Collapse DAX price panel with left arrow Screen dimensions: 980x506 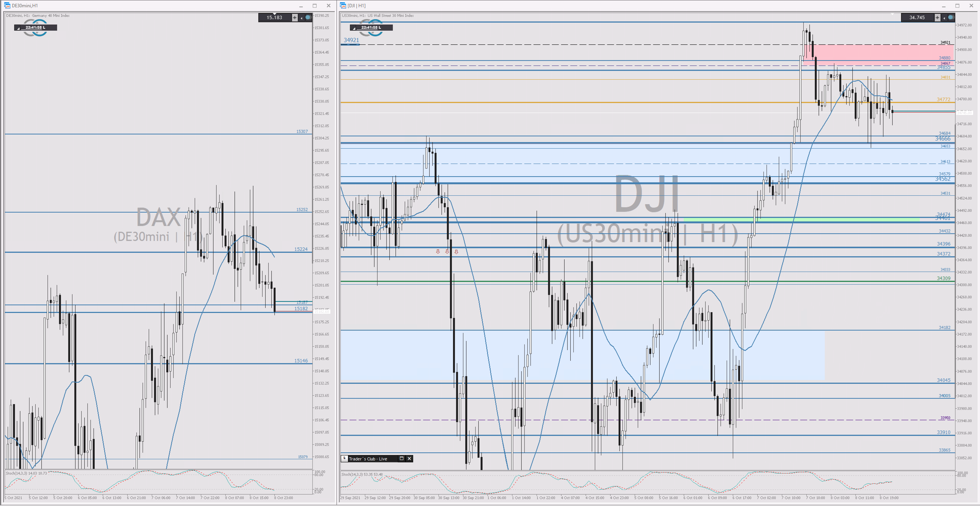click(301, 18)
